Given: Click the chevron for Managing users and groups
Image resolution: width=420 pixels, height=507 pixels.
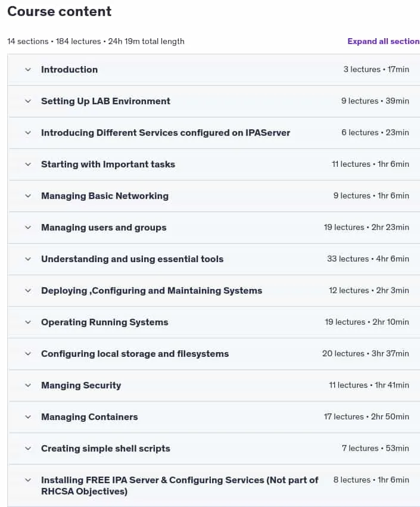Looking at the screenshot, I should (x=28, y=228).
